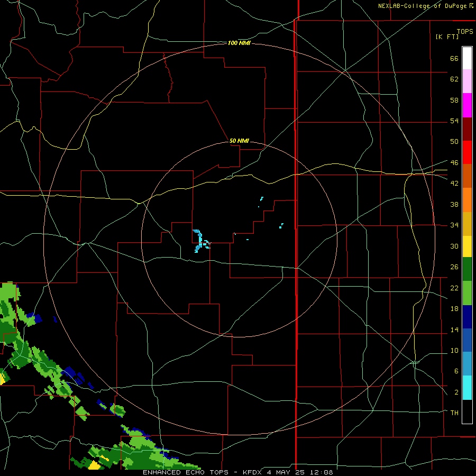The width and height of the screenshot is (476, 476).
Task: Click the white swatch in the tops legend
Action: pos(467,58)
